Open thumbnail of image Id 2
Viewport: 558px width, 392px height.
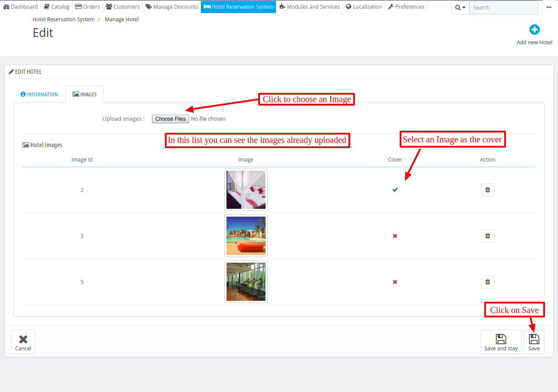(x=246, y=190)
